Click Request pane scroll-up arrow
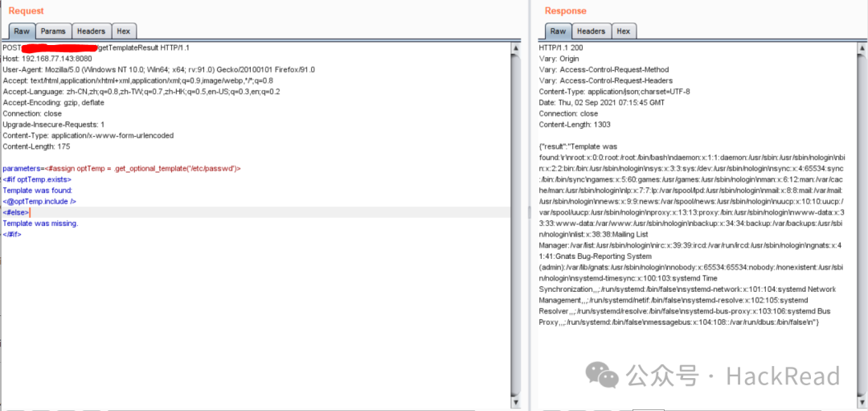This screenshot has width=868, height=411. 517,48
